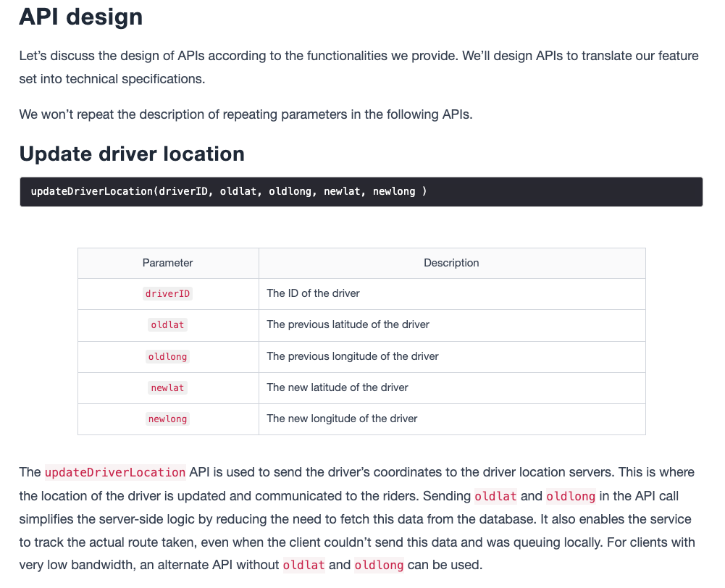Image resolution: width=725 pixels, height=588 pixels.
Task: Click the oldlong parameter in the table
Action: [x=167, y=356]
